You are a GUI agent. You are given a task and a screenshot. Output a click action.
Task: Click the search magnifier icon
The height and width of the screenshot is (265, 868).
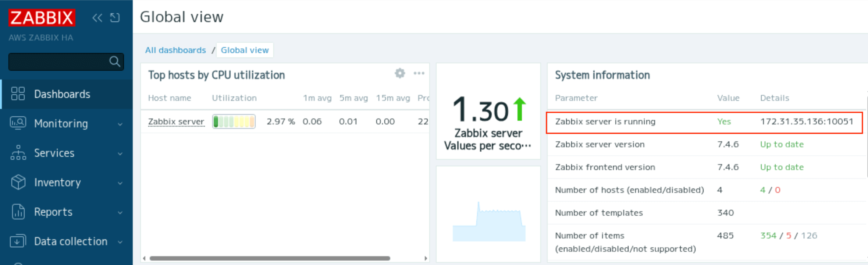point(115,61)
